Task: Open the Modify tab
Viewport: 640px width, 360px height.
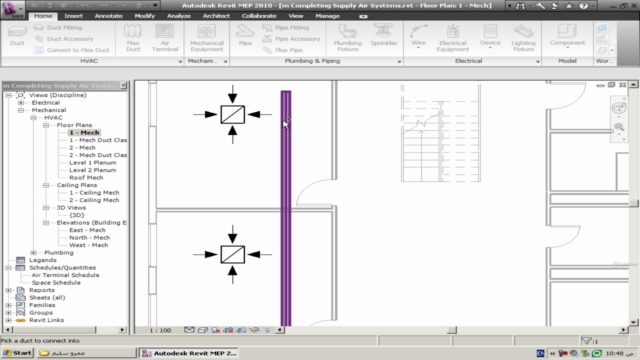Action: (x=144, y=16)
